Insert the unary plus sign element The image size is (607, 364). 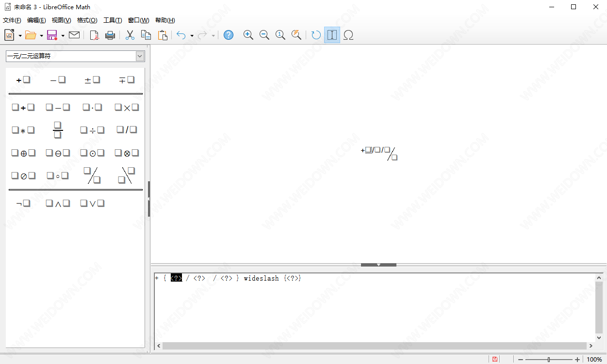point(23,80)
